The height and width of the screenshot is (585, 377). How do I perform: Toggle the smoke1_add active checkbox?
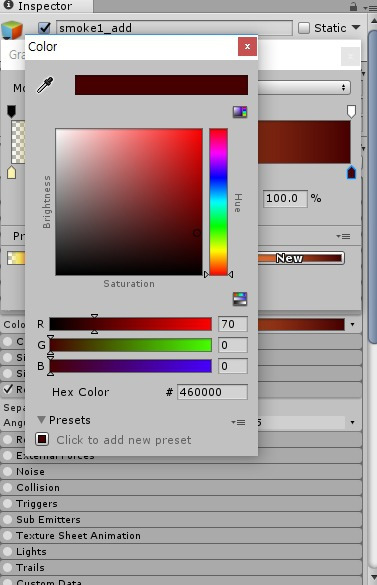[x=44, y=28]
